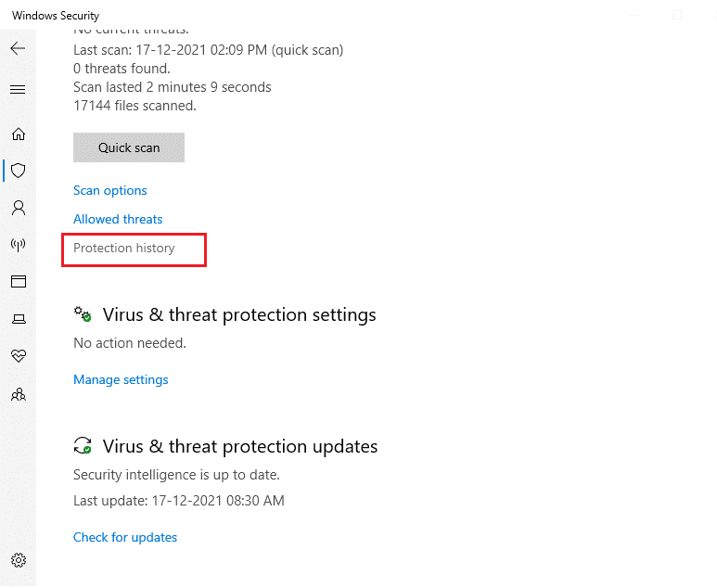Screen dimensions: 717x588
Task: Open Device performance & health heart icon
Action: coord(18,356)
